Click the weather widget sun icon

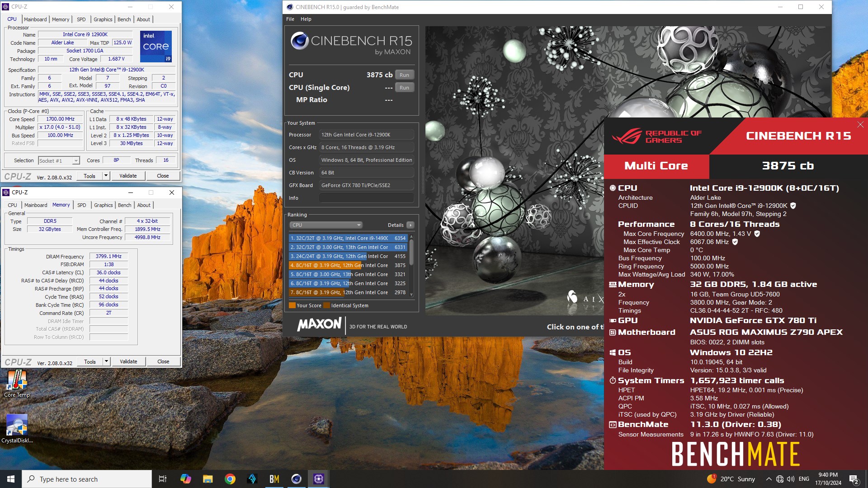(712, 479)
